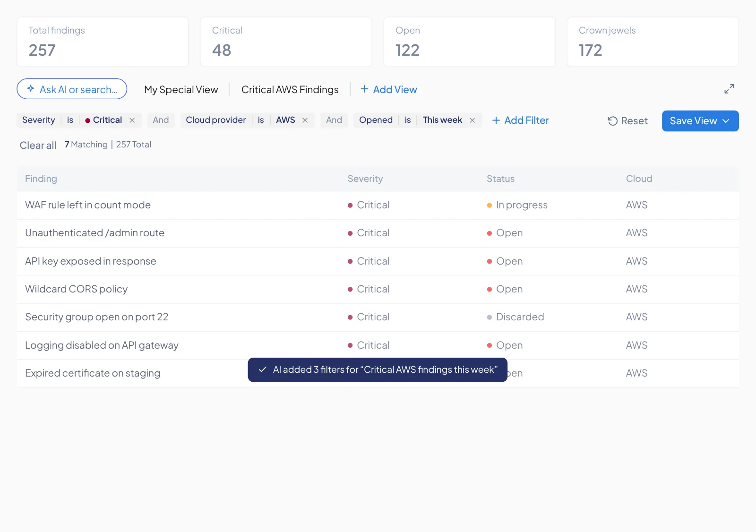Remove the Opened This week filter
Viewport: 756px width, 532px height.
point(472,120)
